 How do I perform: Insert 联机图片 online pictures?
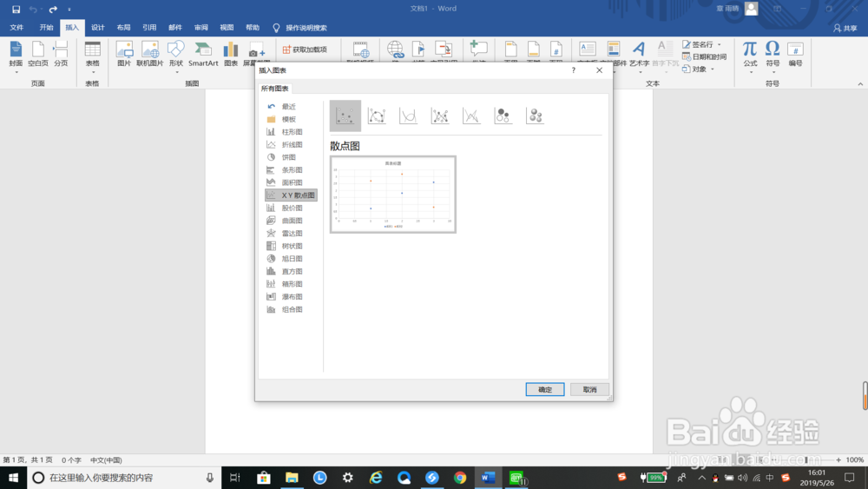pos(150,54)
